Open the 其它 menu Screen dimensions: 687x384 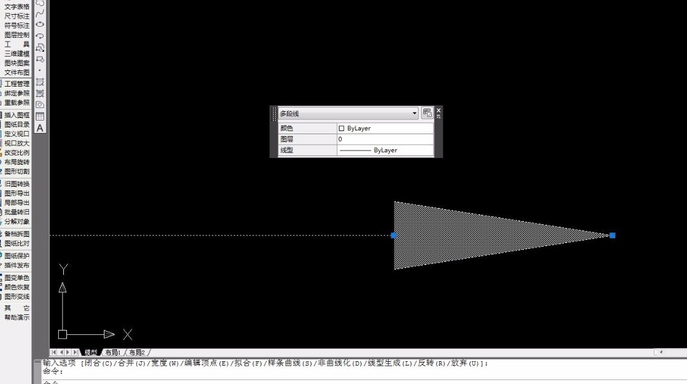click(17, 308)
